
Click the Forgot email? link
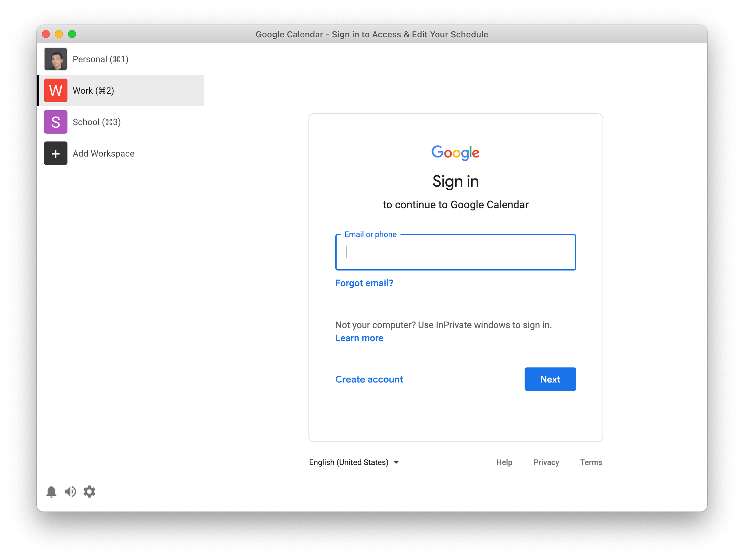pos(364,283)
